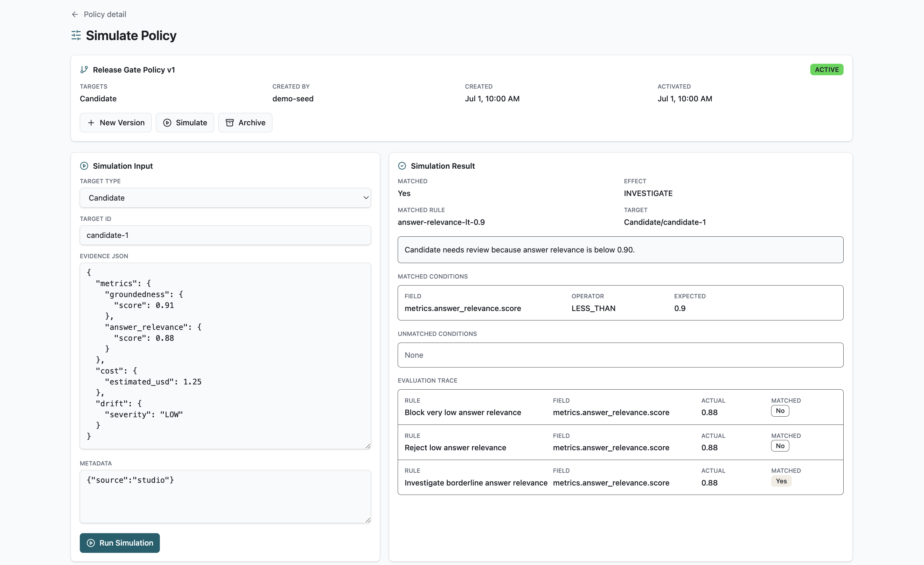Click inside the Evidence JSON text area
Image resolution: width=924 pixels, height=565 pixels.
pyautogui.click(x=225, y=356)
